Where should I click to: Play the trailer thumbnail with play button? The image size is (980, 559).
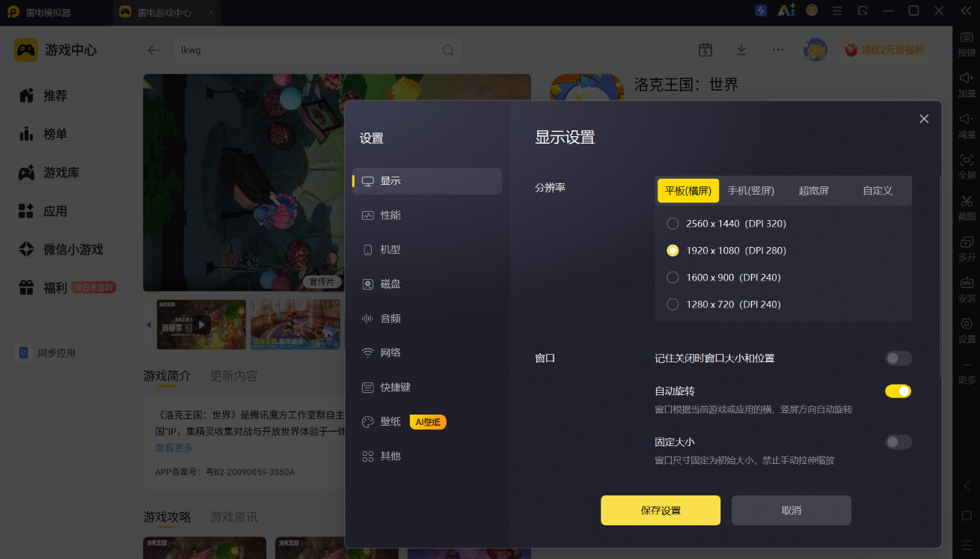201,325
